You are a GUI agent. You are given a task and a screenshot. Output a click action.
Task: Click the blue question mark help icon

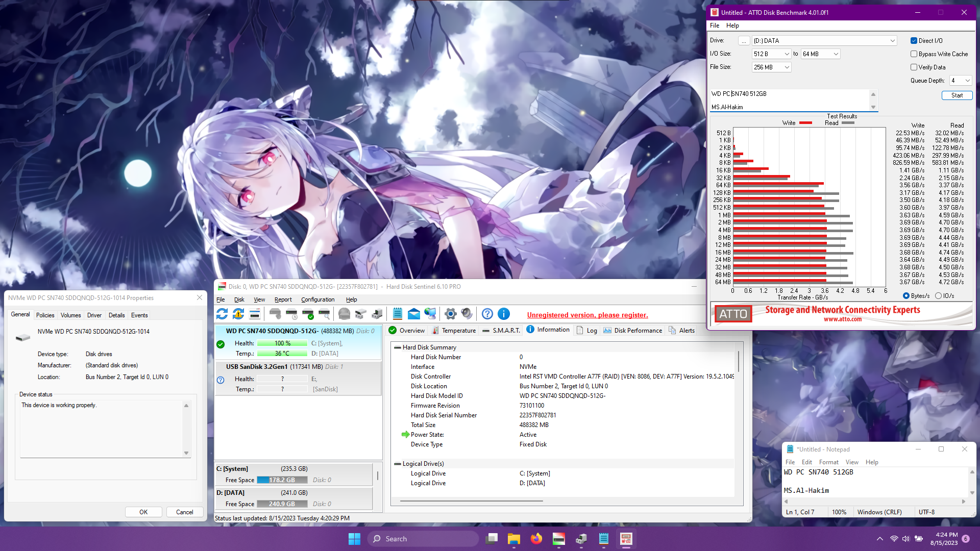(487, 314)
